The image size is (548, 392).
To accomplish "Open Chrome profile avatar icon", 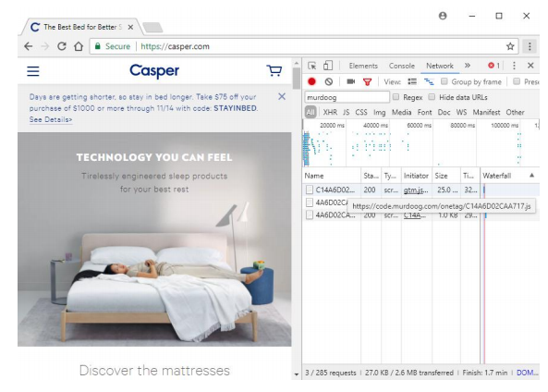I will [x=443, y=16].
